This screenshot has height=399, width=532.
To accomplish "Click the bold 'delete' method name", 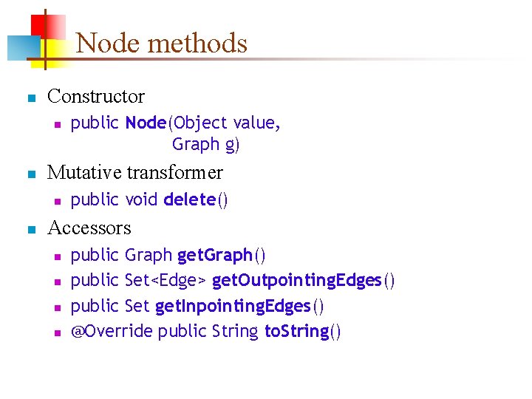I will point(190,199).
